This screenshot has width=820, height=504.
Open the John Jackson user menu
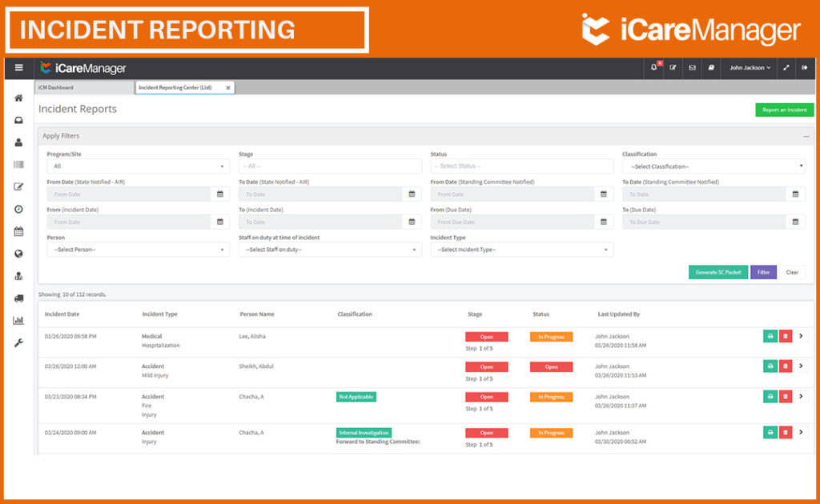point(750,67)
